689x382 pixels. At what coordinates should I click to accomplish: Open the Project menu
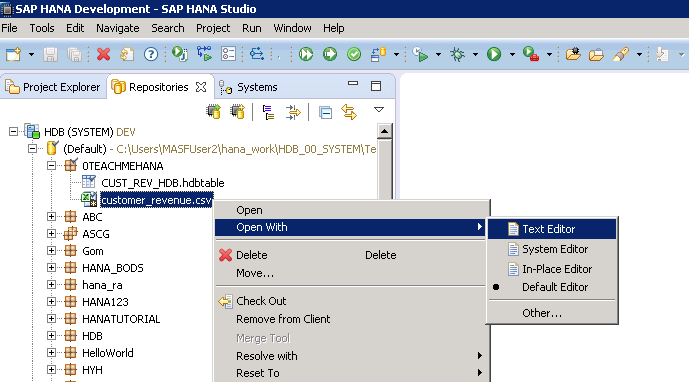(x=213, y=28)
